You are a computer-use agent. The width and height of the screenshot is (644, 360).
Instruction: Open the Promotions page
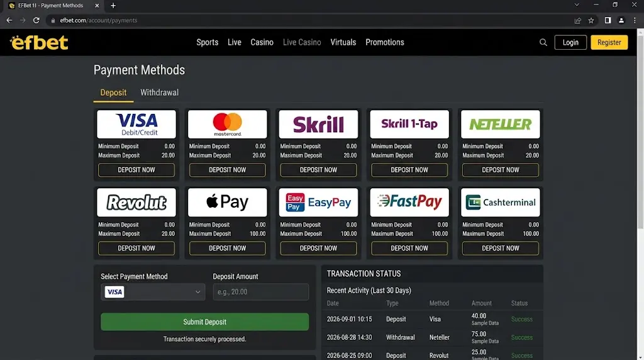tap(385, 42)
